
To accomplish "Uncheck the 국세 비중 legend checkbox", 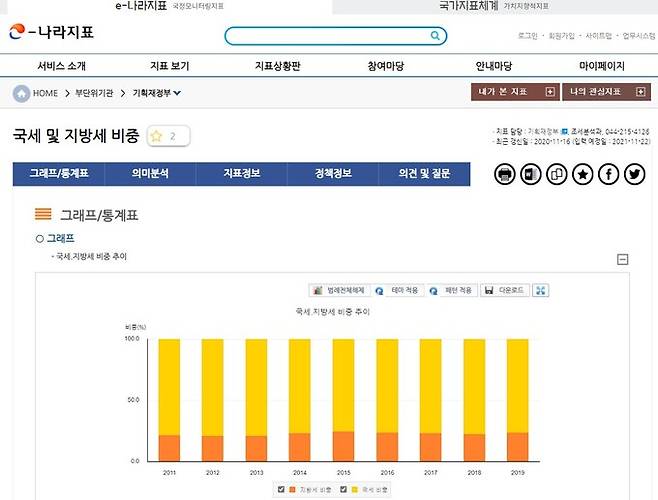I will point(342,489).
